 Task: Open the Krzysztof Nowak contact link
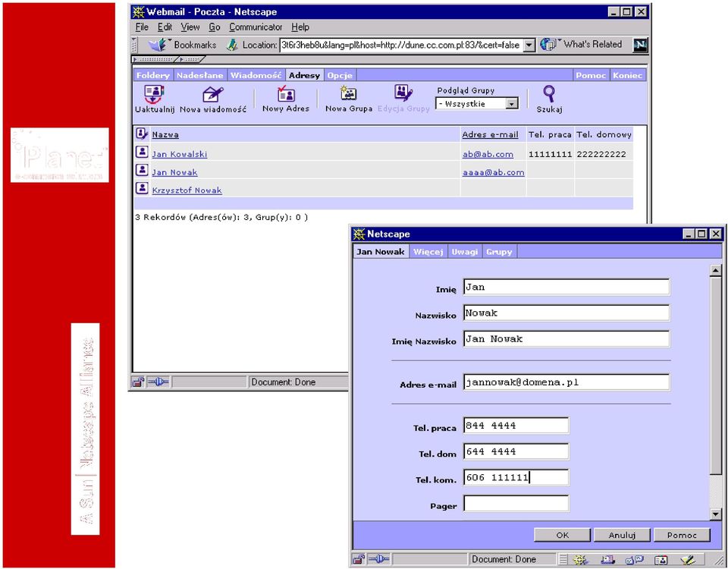[x=187, y=190]
